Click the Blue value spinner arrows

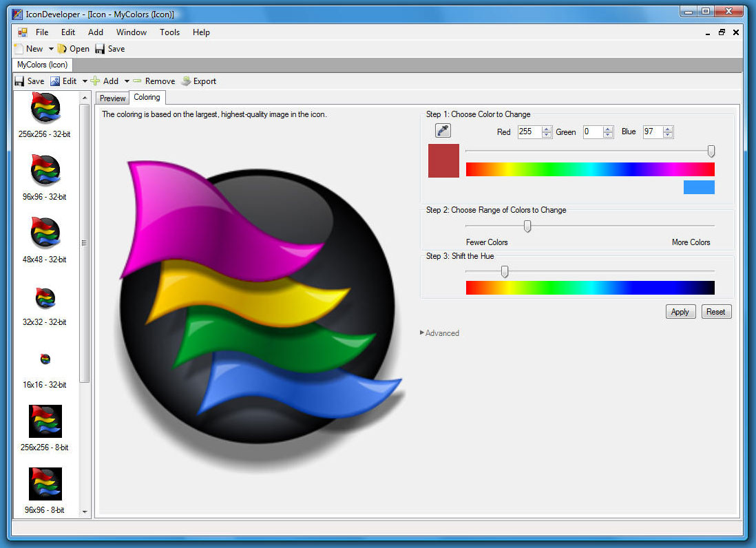668,131
